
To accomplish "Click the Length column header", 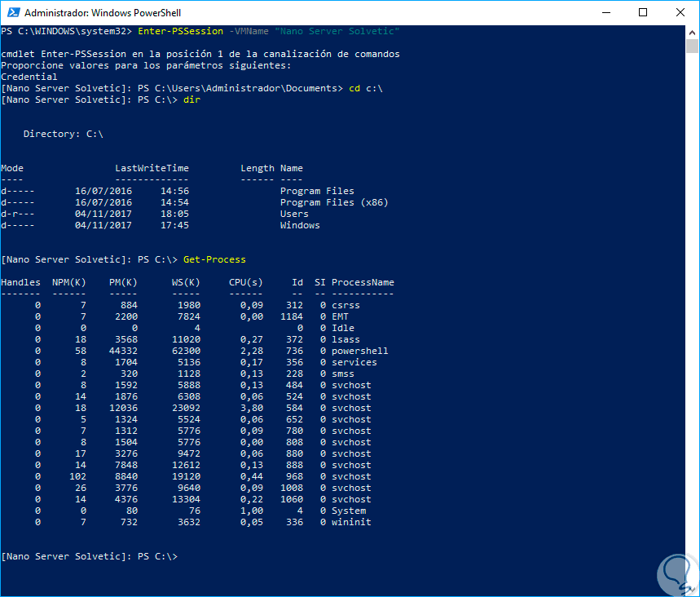I will coord(258,169).
